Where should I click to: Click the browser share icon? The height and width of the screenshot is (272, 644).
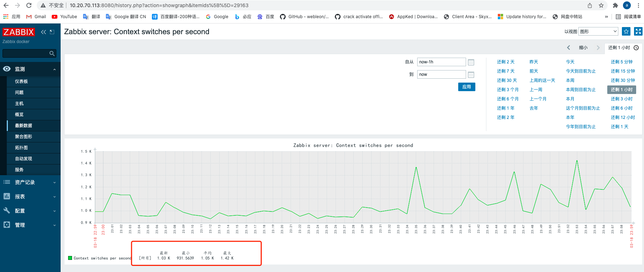(590, 5)
